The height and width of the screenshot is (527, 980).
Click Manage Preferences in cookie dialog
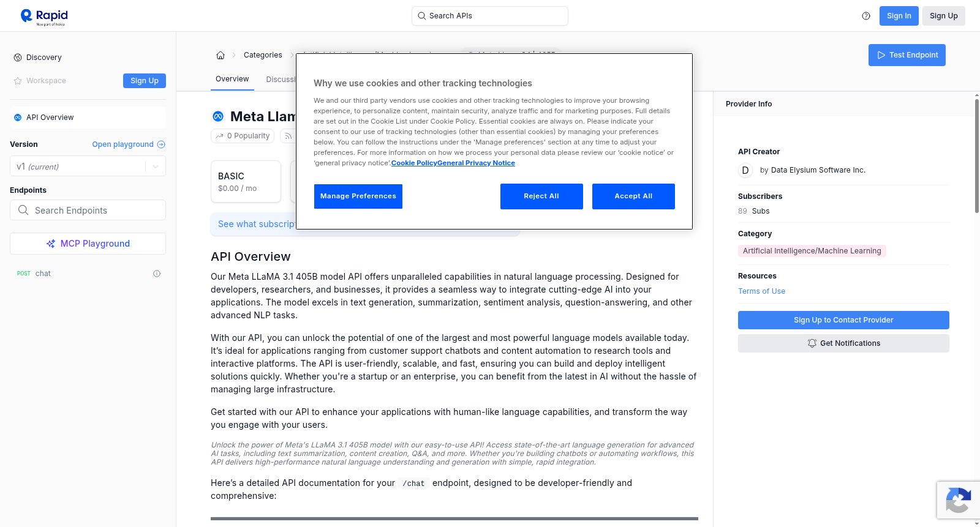pyautogui.click(x=358, y=196)
